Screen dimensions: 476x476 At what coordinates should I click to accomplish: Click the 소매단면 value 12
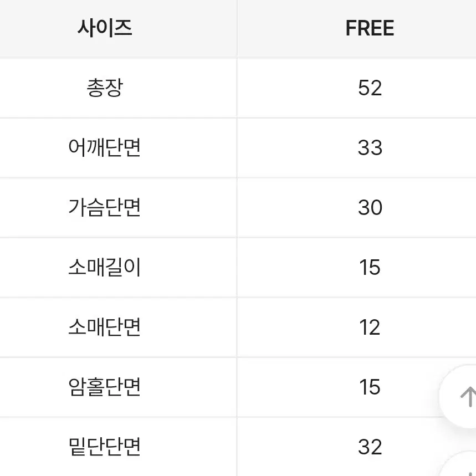370,327
